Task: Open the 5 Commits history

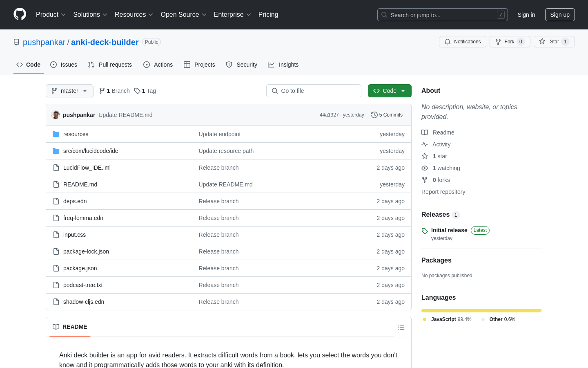Action: (x=387, y=115)
